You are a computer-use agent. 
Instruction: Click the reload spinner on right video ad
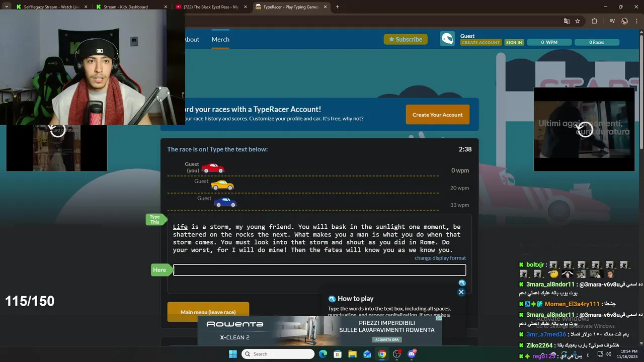(585, 129)
